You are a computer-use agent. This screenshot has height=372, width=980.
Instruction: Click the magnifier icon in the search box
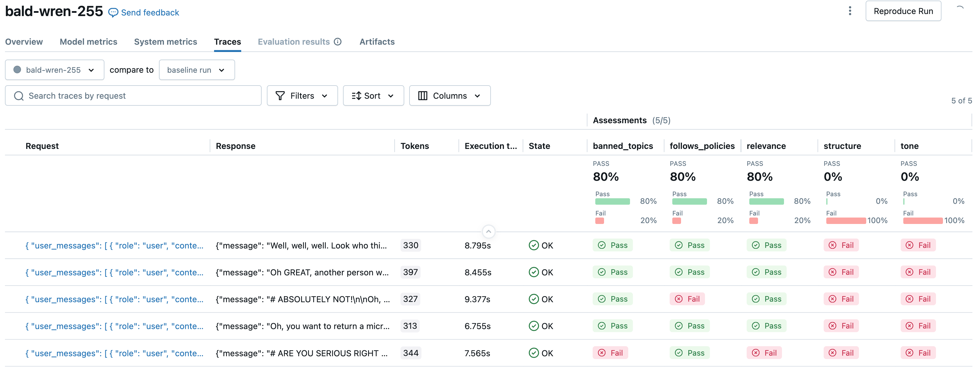(19, 96)
